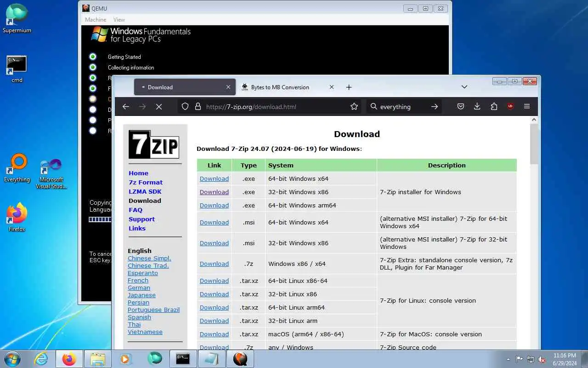Viewport: 588px width, 368px height.
Task: Switch language to French
Action: (138, 280)
